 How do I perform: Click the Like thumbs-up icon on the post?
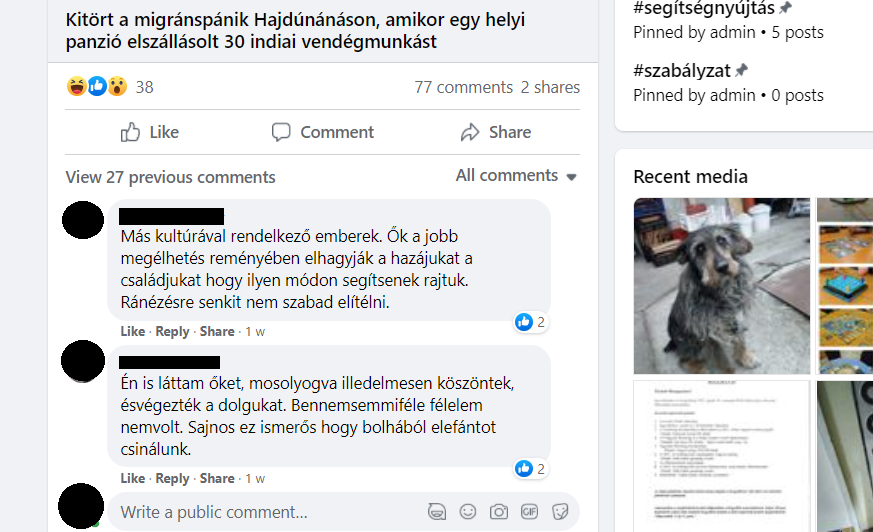point(130,132)
